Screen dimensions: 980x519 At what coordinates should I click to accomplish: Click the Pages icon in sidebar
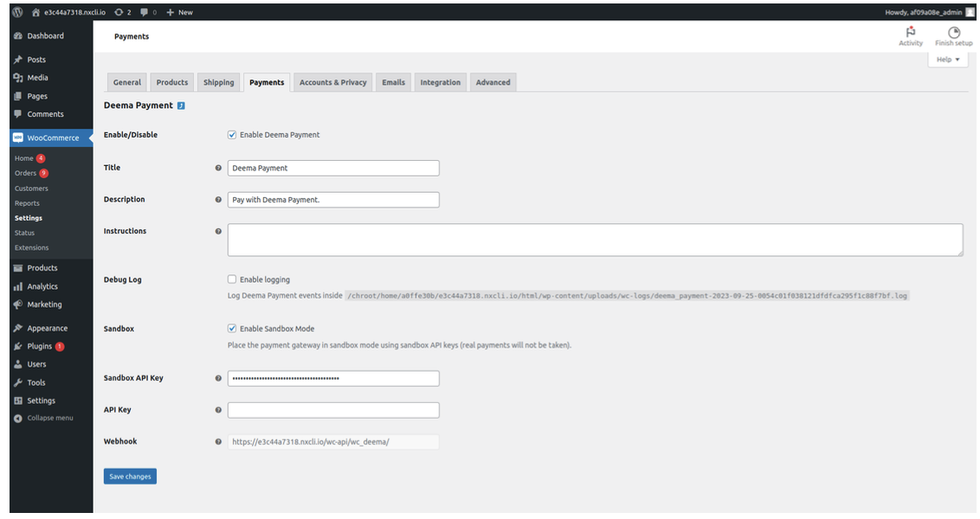tap(18, 96)
